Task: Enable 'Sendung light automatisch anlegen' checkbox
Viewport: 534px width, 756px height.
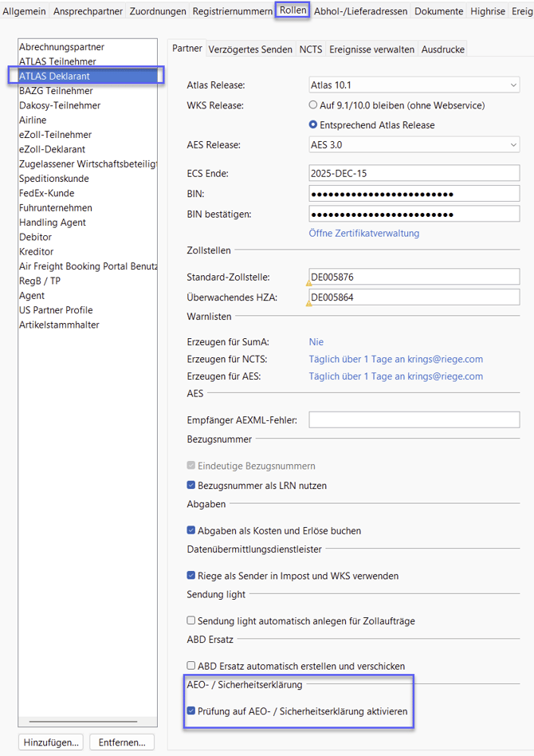Action: 191,620
